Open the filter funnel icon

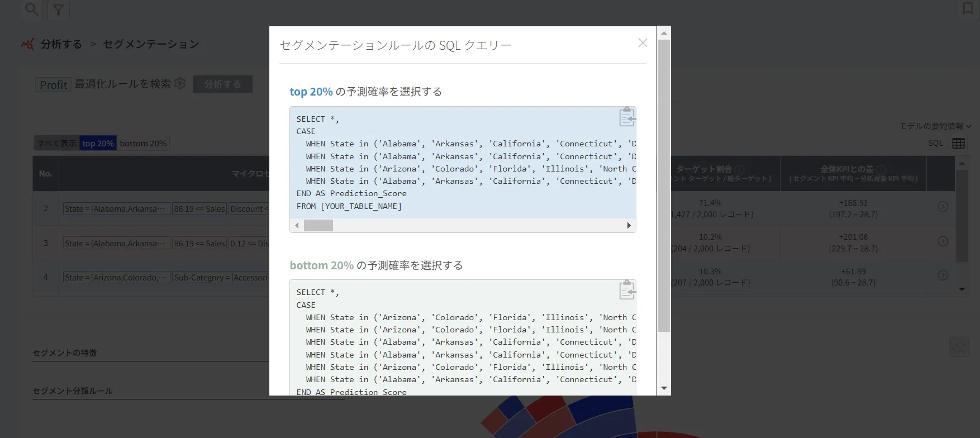(58, 9)
